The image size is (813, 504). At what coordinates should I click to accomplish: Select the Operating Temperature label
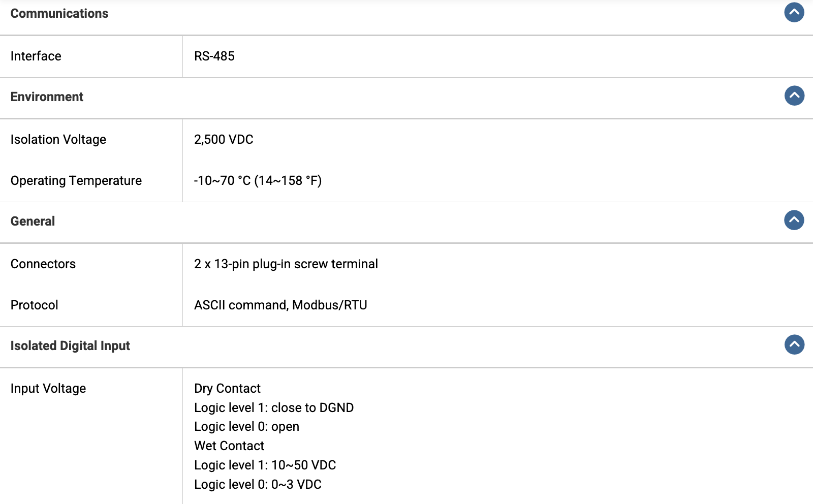76,181
